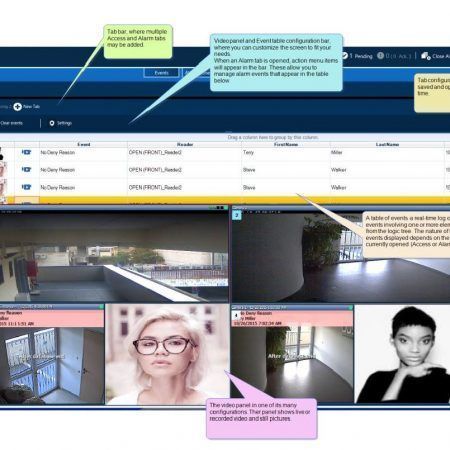
Task: Click the camera icon in the third event row
Action: 26,187
